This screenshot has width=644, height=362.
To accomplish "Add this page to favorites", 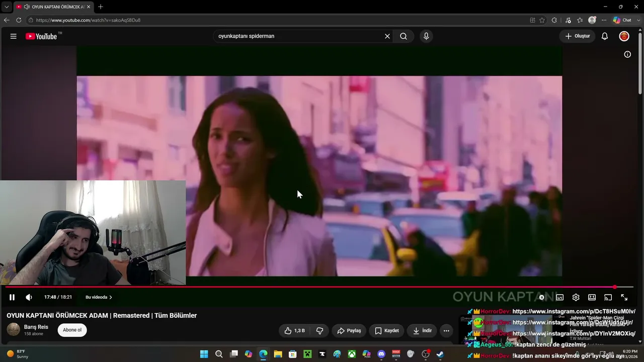I will [x=542, y=20].
